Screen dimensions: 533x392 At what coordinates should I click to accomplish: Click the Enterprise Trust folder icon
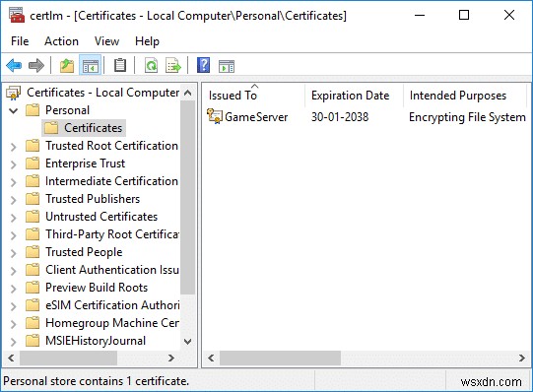33,163
